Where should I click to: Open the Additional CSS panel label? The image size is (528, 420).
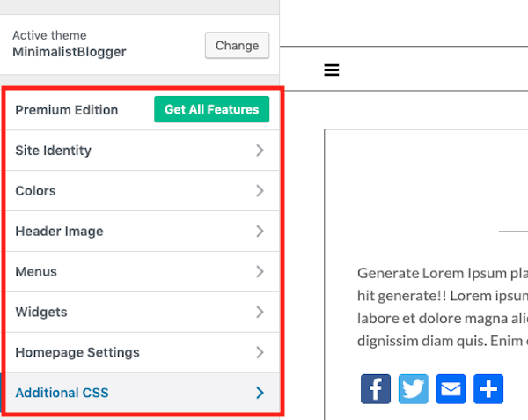click(x=62, y=394)
